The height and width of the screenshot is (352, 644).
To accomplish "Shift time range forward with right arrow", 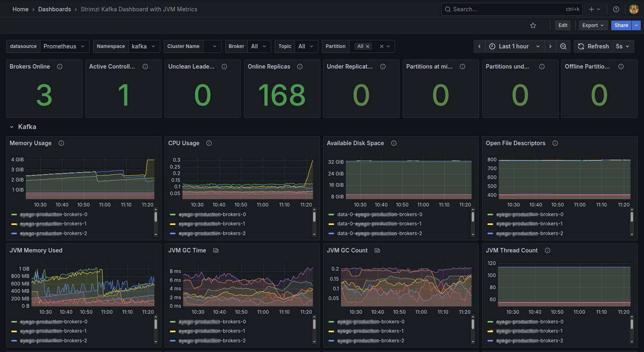I will click(550, 46).
